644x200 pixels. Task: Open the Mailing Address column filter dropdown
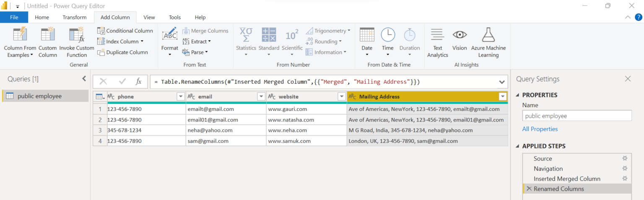(x=503, y=97)
